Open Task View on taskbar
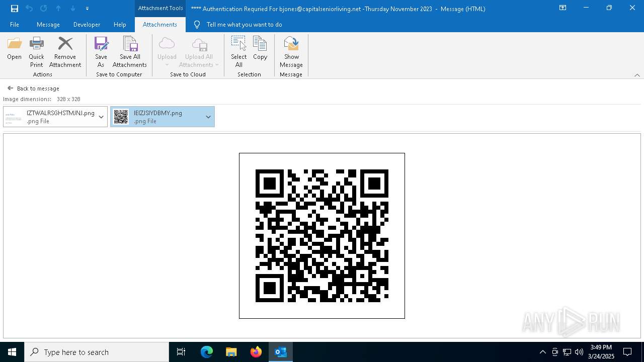The height and width of the screenshot is (362, 644). point(181,352)
